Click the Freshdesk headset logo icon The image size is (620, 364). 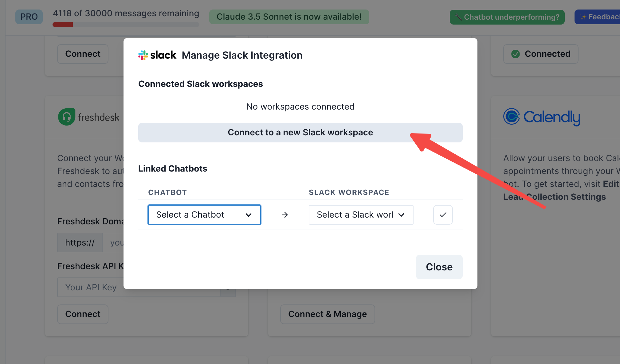click(x=67, y=117)
